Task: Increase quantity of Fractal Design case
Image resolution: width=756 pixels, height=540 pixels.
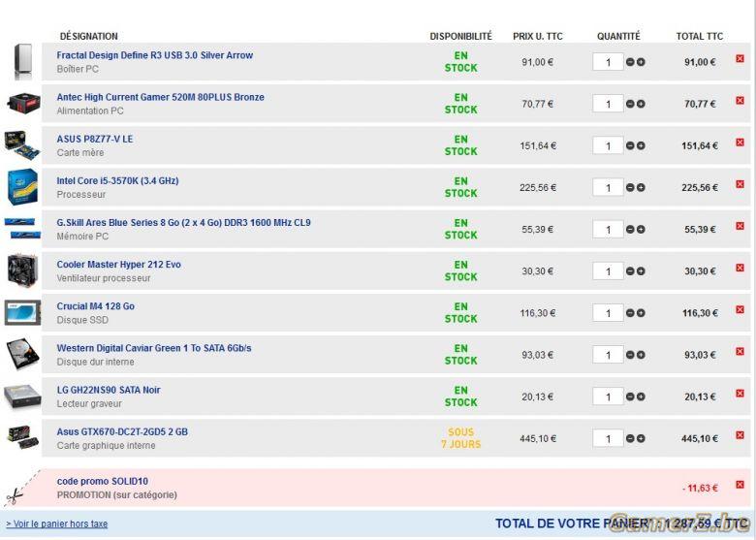Action: (641, 62)
